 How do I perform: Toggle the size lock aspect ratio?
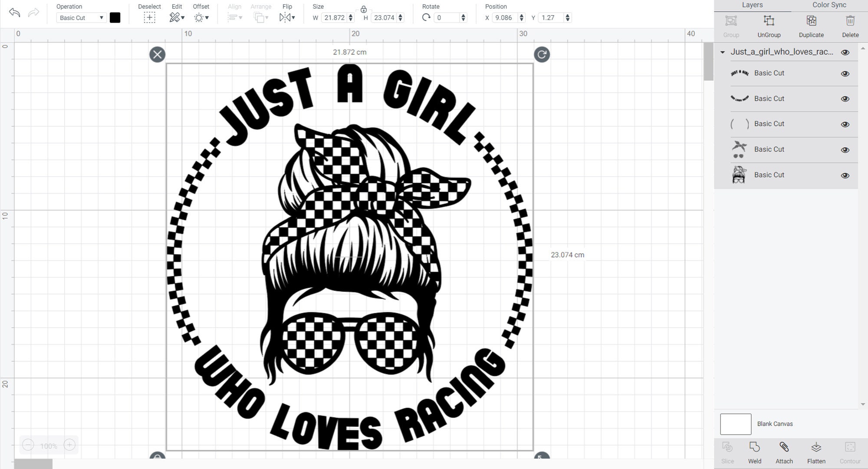pyautogui.click(x=364, y=9)
